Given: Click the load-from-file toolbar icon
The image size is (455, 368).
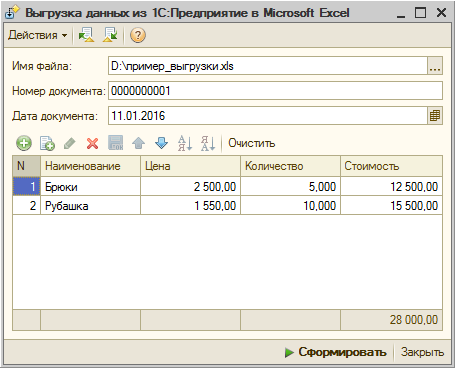Looking at the screenshot, I should (86, 35).
